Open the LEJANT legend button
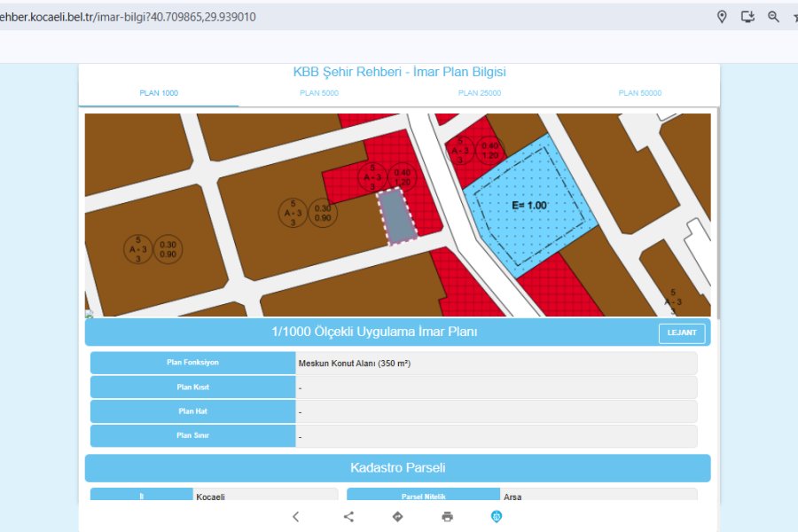The width and height of the screenshot is (798, 532). tap(682, 333)
